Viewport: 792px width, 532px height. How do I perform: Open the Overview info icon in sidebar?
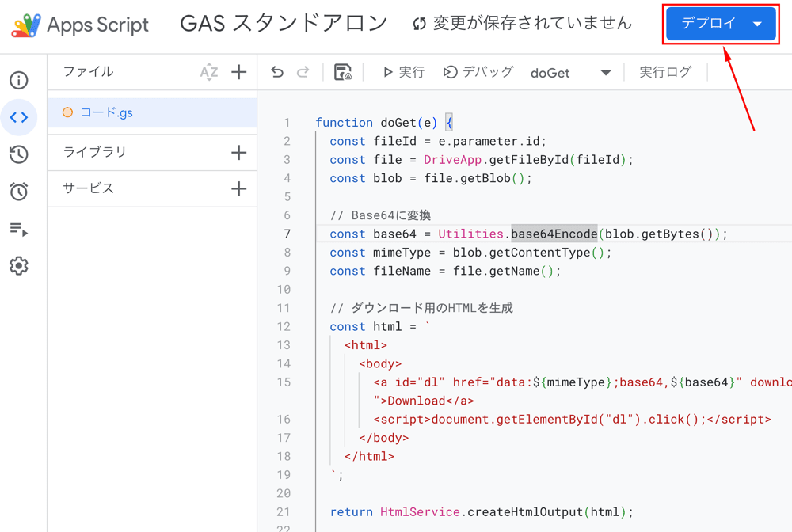(x=19, y=80)
